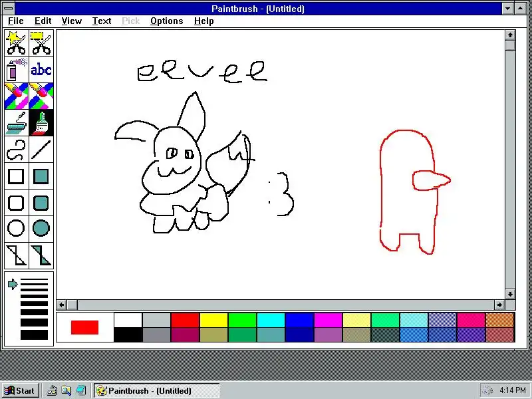Select the thinnest line width

tap(34, 280)
